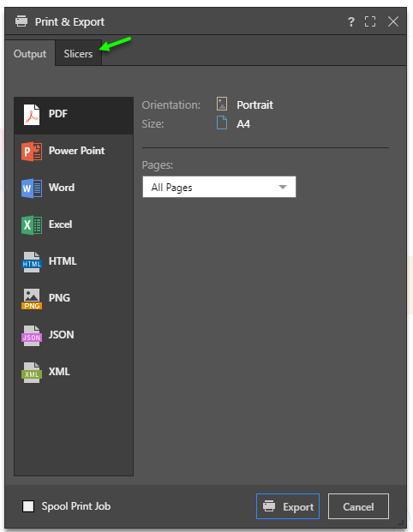This screenshot has height=532, width=413.
Task: Select the XML file format icon
Action: 32,372
